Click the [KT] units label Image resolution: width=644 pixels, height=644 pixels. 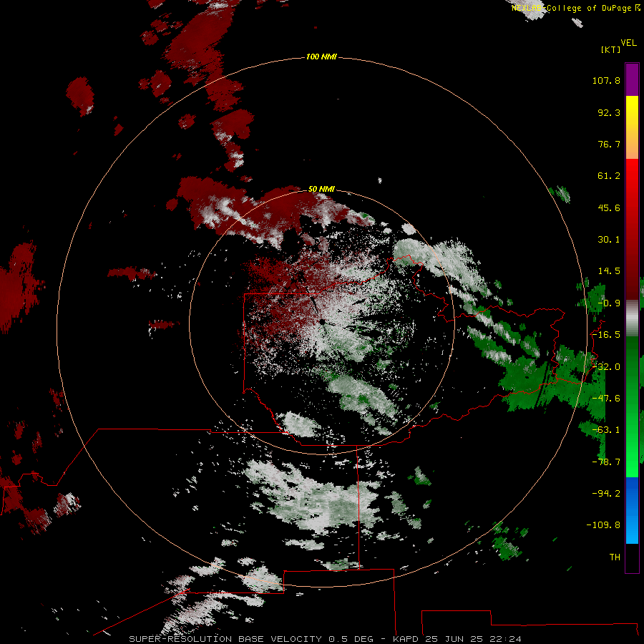(x=610, y=49)
